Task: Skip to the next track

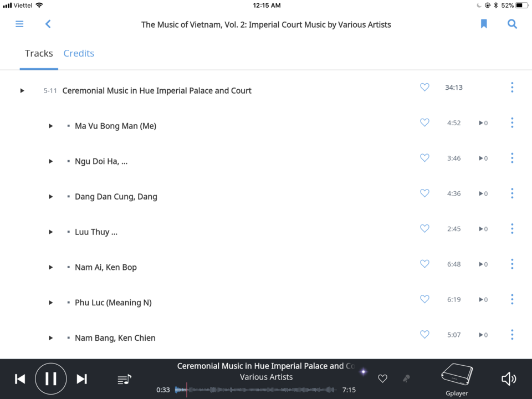Action: [x=82, y=379]
